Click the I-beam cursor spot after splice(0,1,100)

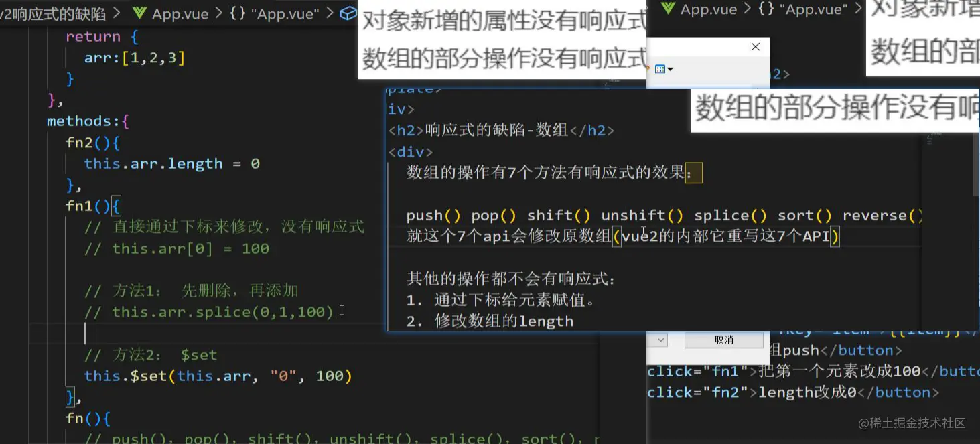342,311
